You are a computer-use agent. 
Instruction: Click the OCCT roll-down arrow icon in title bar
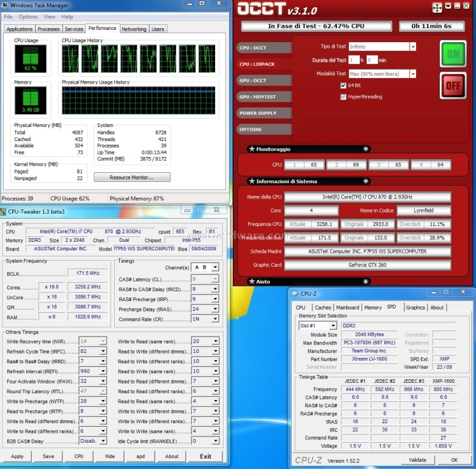pyautogui.click(x=448, y=6)
